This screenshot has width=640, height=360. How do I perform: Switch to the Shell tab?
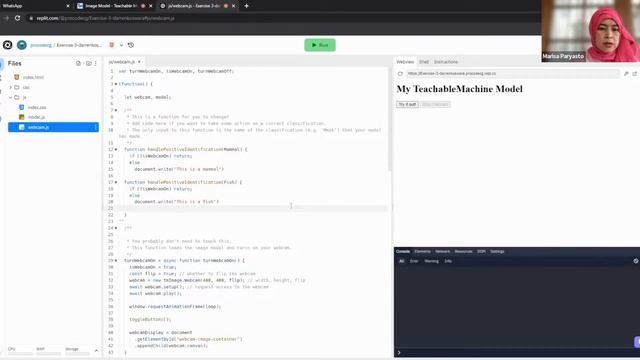pyautogui.click(x=424, y=62)
